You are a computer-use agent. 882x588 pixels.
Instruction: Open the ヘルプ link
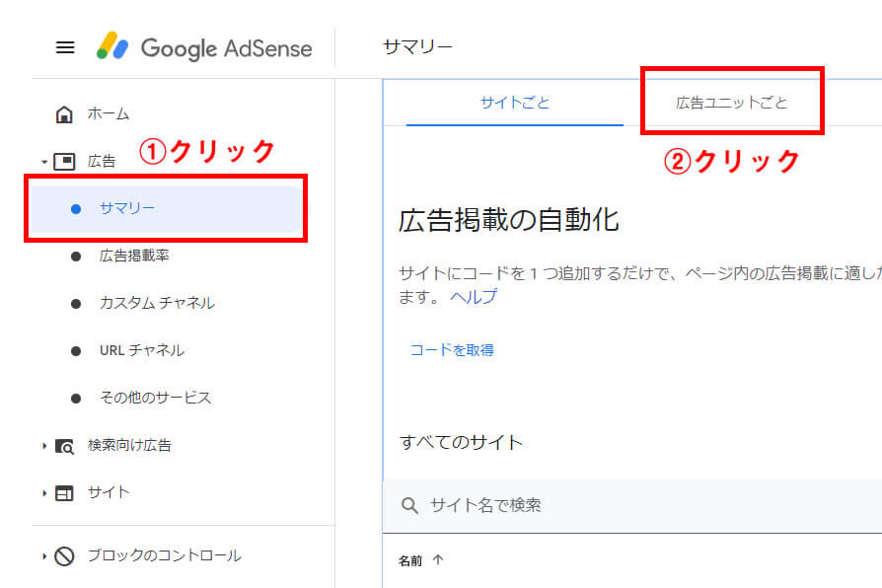[x=474, y=297]
